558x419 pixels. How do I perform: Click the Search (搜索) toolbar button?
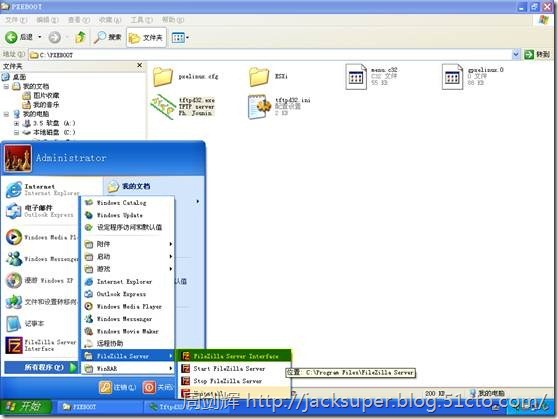click(x=107, y=37)
